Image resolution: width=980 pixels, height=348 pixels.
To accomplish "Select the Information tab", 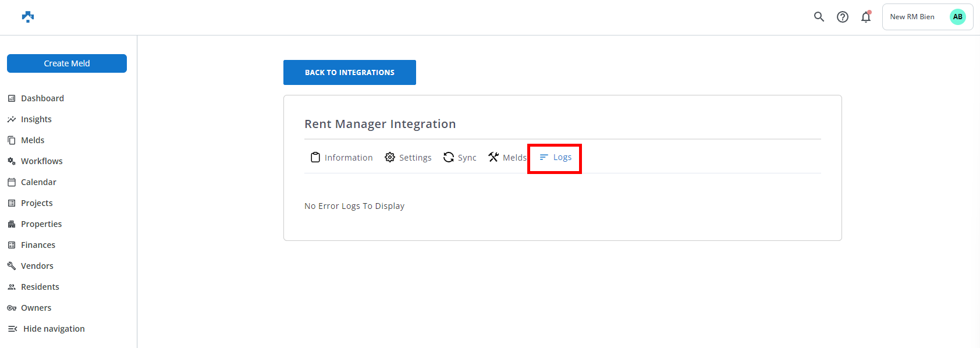I will click(342, 158).
